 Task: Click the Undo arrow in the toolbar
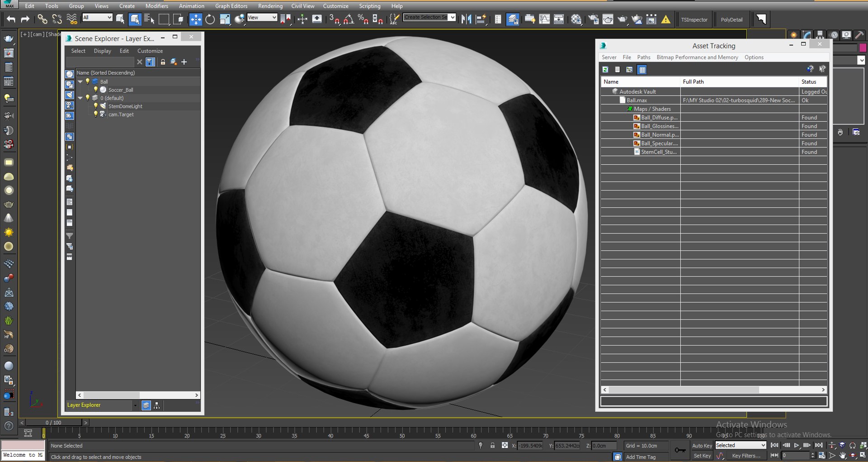point(11,19)
